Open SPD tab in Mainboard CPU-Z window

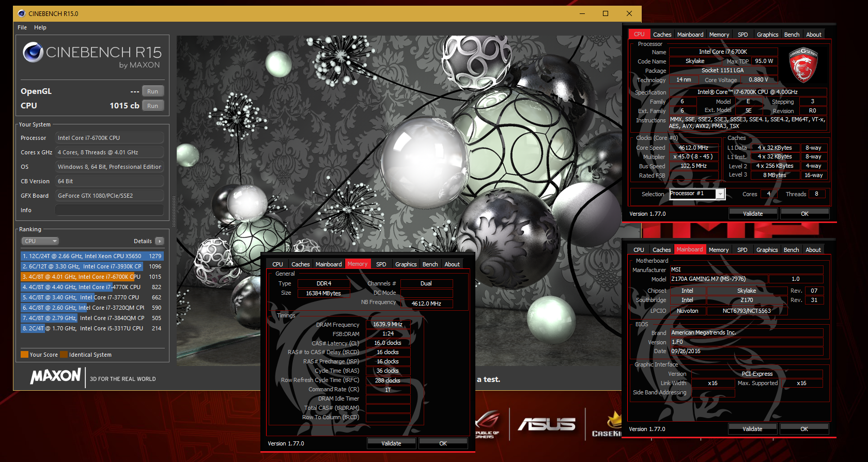[x=742, y=250]
